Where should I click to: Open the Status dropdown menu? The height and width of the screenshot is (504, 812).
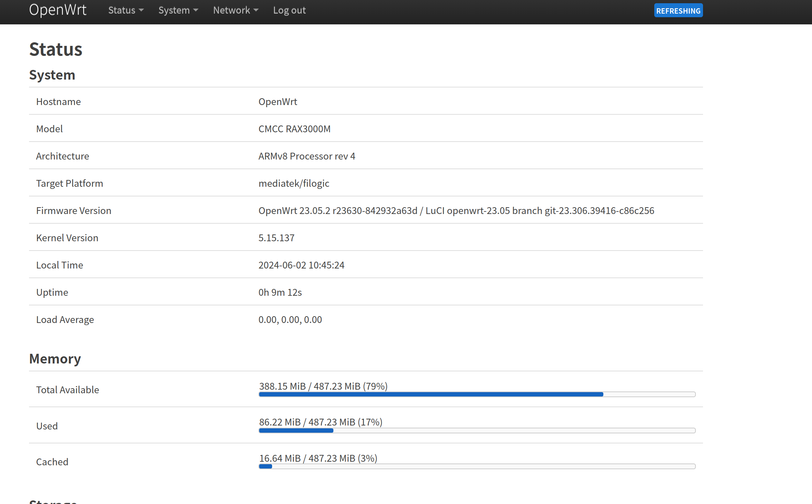pos(125,10)
